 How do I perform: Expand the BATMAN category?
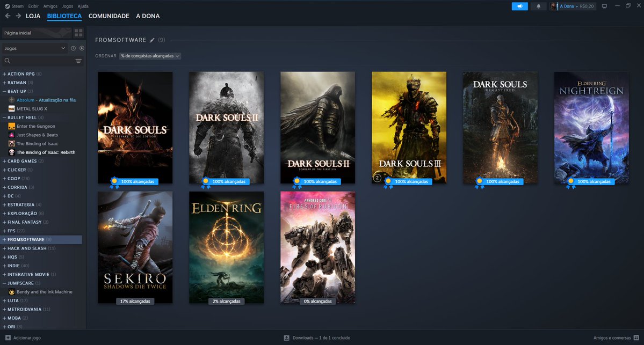tap(4, 83)
